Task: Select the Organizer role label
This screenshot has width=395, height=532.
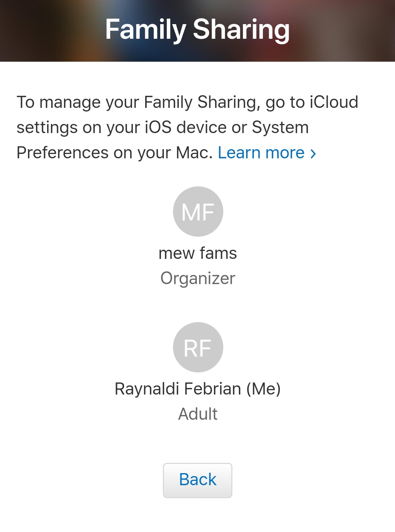Action: pos(197,278)
